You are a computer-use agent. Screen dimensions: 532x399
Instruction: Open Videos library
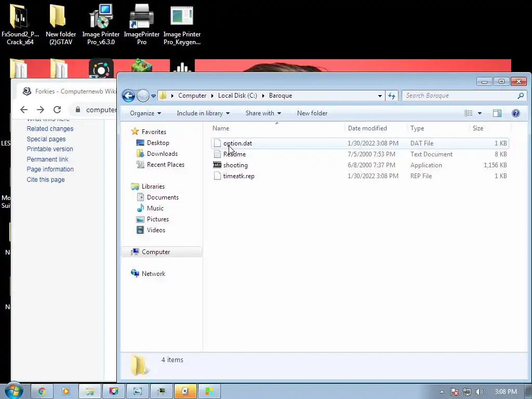(x=156, y=230)
